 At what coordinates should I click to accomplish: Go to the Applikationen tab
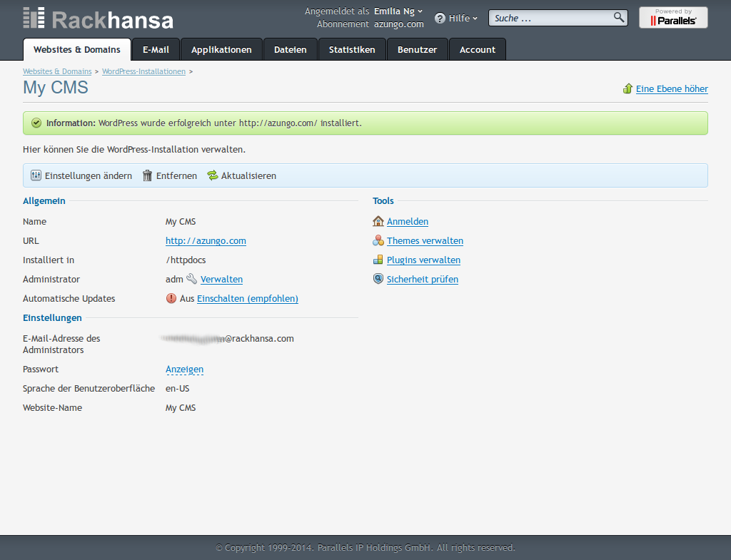tap(221, 49)
